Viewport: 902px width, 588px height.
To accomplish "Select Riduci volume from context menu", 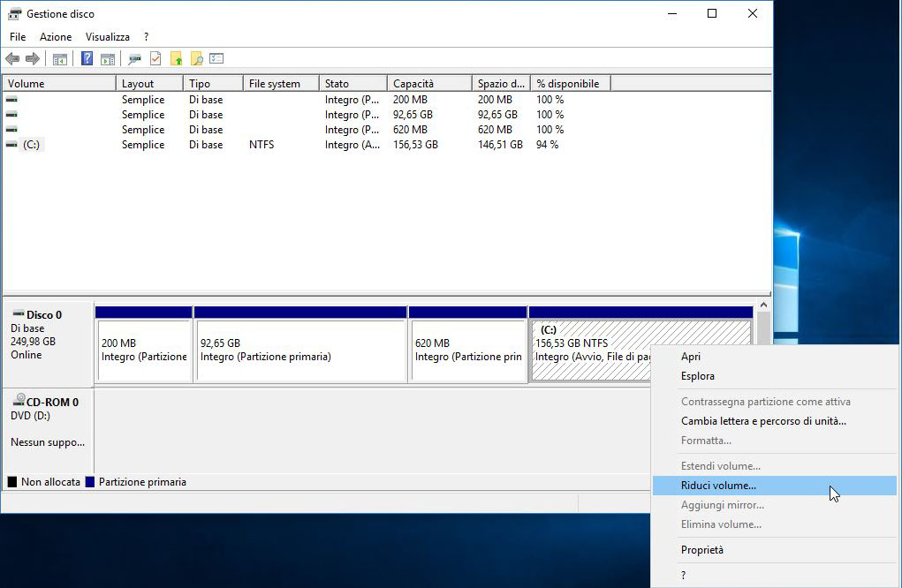I will click(x=774, y=485).
